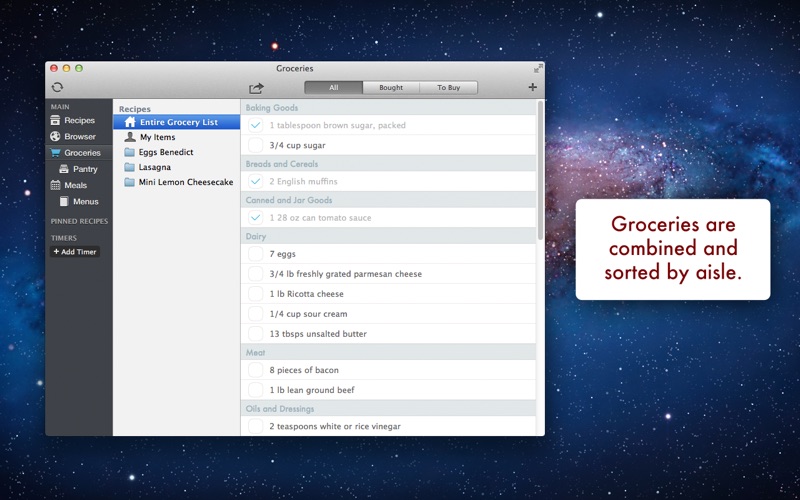Uncheck the English muffins item
The height and width of the screenshot is (500, 800).
click(255, 182)
